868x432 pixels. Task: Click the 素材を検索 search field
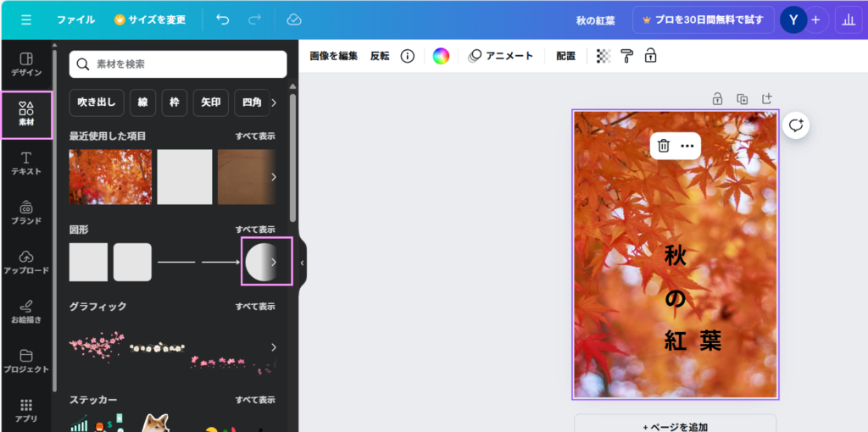tap(178, 64)
